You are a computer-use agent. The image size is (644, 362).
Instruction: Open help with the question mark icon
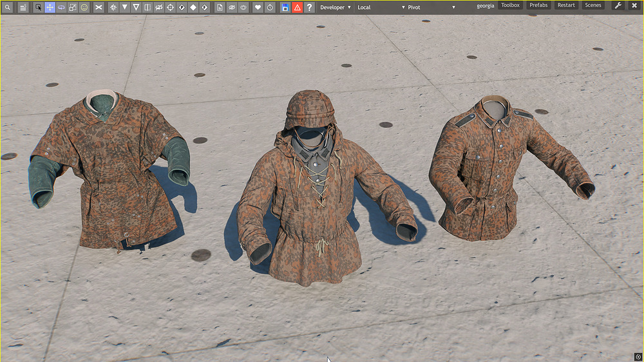click(x=309, y=7)
